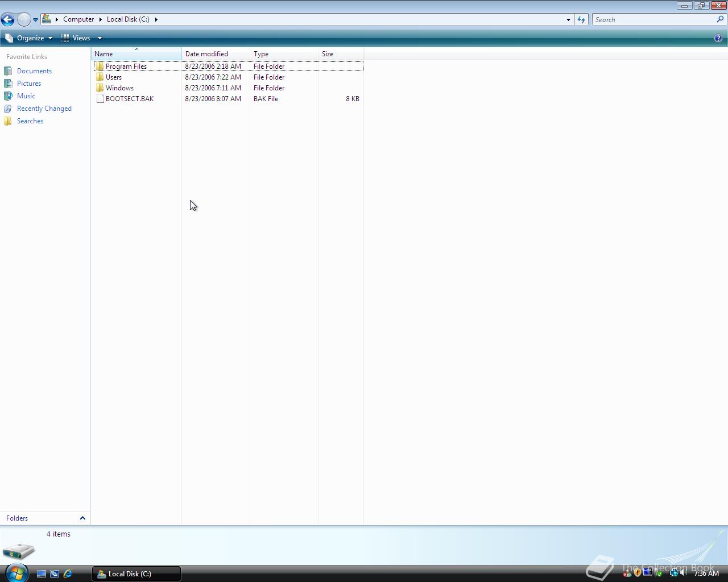This screenshot has width=728, height=582.
Task: Sort by the Size column header
Action: 341,54
